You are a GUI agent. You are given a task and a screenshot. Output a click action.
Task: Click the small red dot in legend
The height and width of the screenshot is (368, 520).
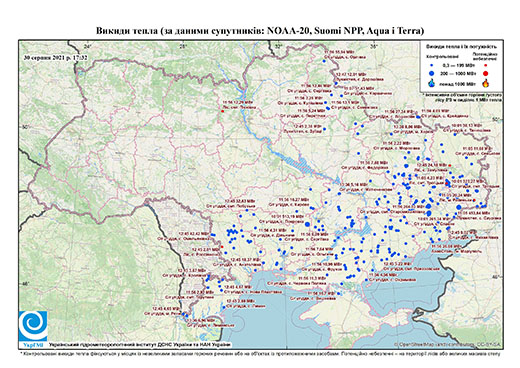click(486, 65)
